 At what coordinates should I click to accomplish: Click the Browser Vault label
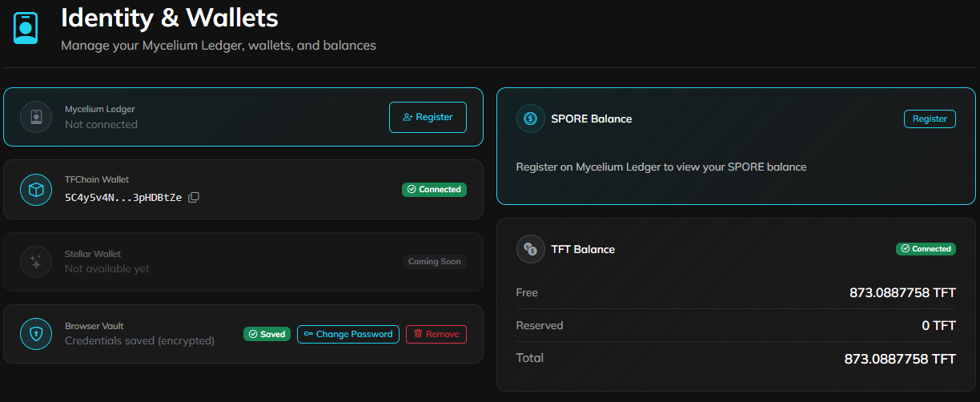pyautogui.click(x=94, y=326)
